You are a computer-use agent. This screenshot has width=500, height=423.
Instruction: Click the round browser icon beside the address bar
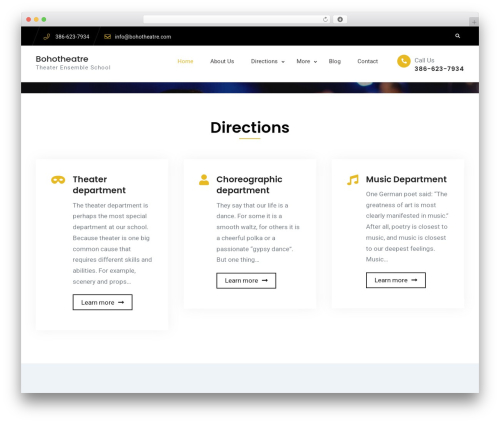point(340,19)
